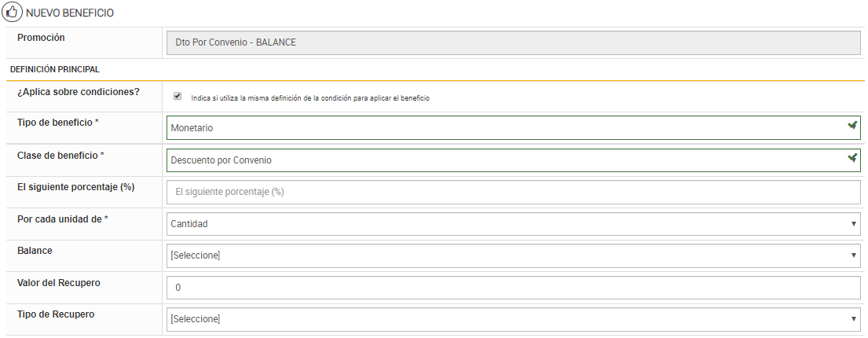
Task: Select the Tipo de beneficio Monetario field
Action: click(x=503, y=127)
